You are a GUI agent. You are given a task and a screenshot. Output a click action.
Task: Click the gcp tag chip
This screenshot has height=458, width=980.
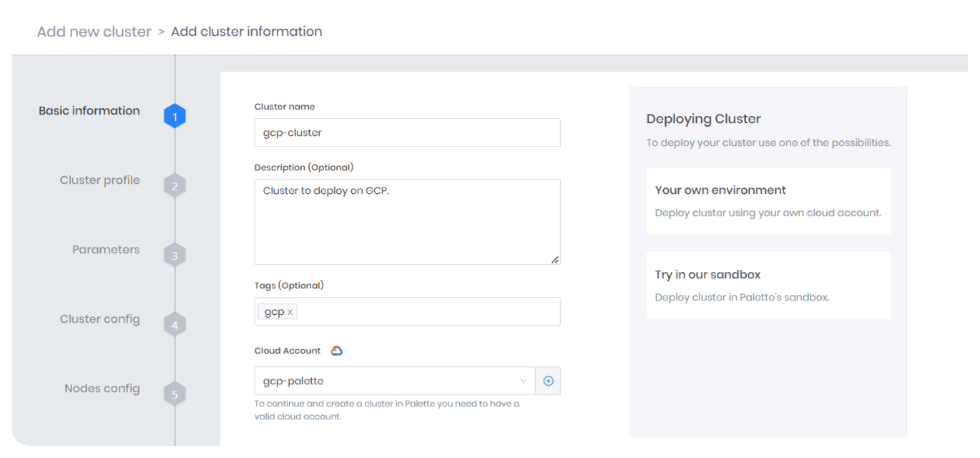(278, 312)
